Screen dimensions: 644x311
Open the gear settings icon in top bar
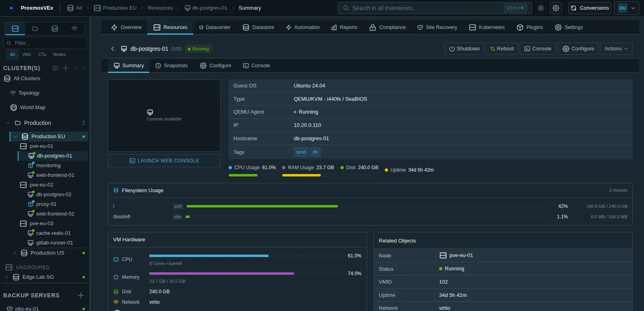pyautogui.click(x=556, y=8)
